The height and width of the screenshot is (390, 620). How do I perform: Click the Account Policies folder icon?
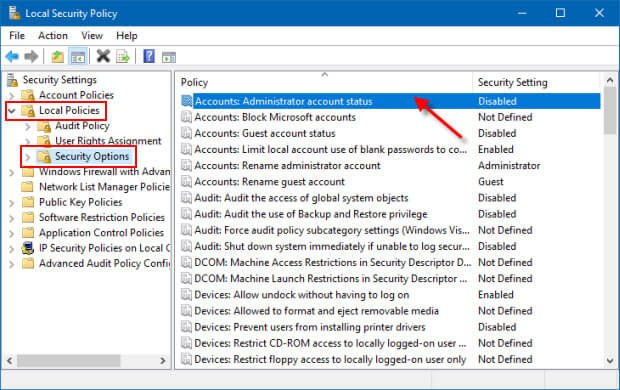[x=28, y=95]
